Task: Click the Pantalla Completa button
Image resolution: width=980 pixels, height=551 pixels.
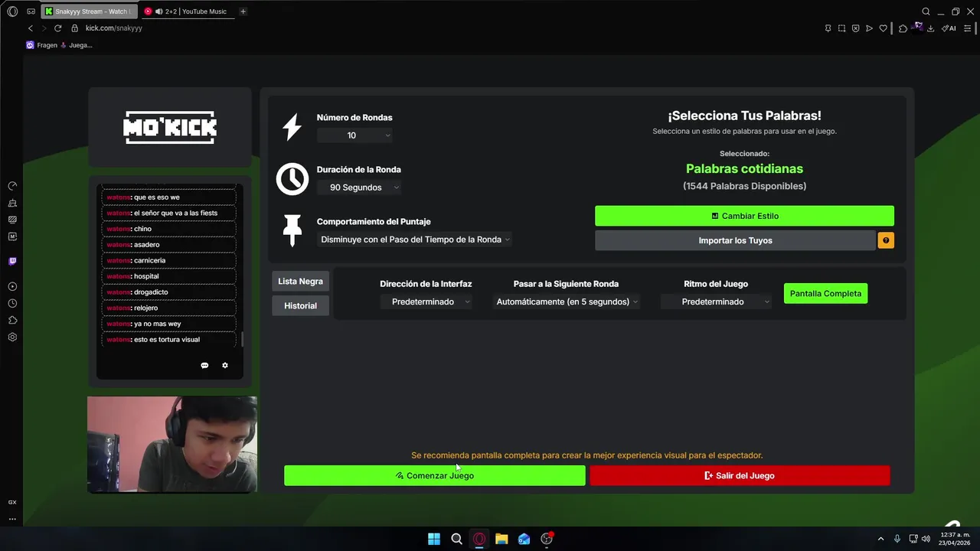Action: point(825,293)
